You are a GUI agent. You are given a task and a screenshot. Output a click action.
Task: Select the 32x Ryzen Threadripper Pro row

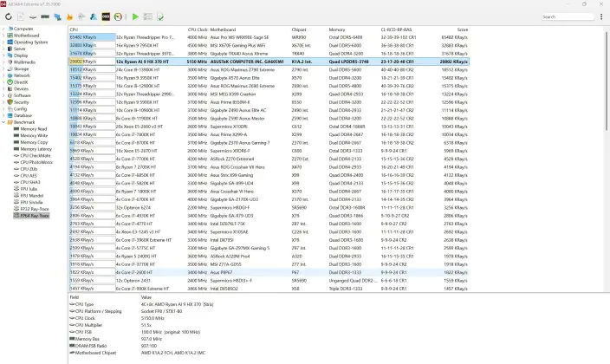pos(269,37)
